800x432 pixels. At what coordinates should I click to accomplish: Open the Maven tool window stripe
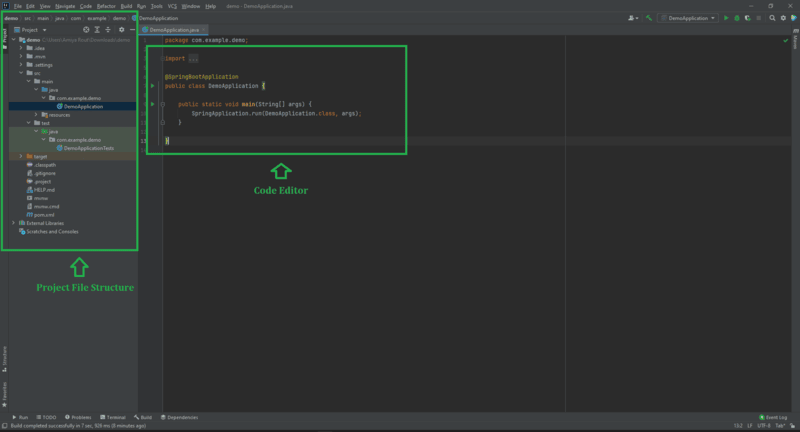pyautogui.click(x=795, y=39)
